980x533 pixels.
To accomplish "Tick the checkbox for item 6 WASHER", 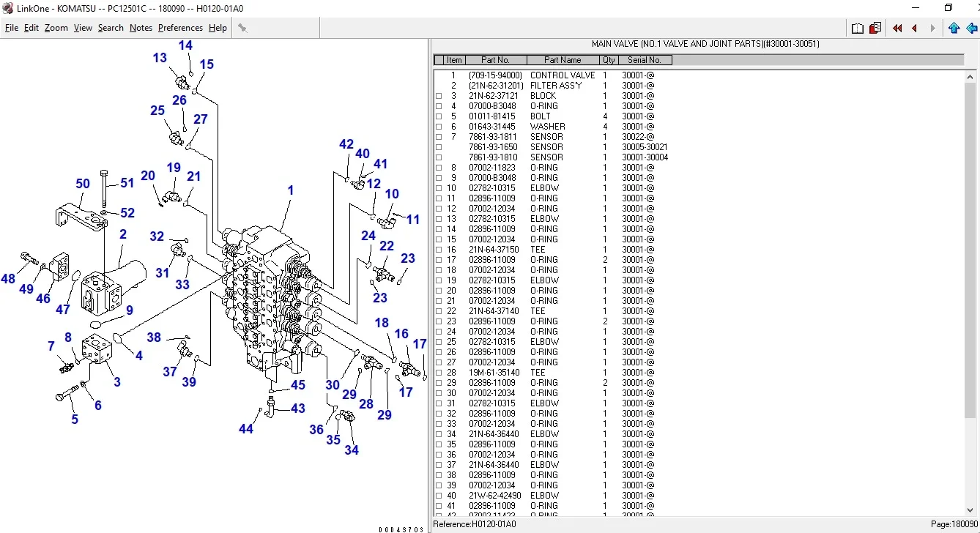I will (x=439, y=127).
